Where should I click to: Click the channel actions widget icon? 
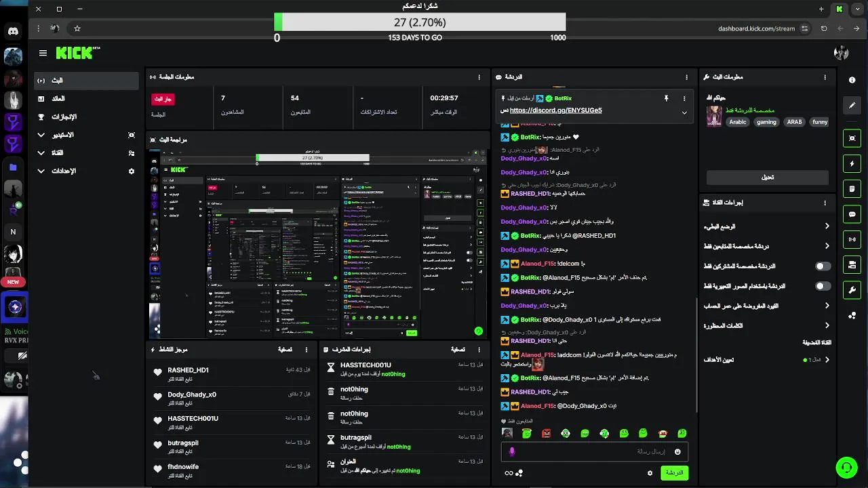tap(852, 264)
